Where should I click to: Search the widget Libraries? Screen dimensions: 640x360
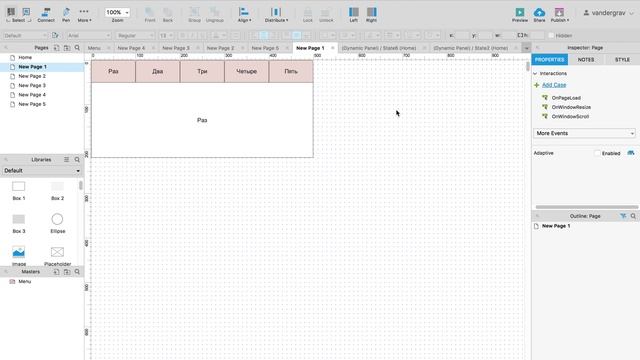(77, 160)
